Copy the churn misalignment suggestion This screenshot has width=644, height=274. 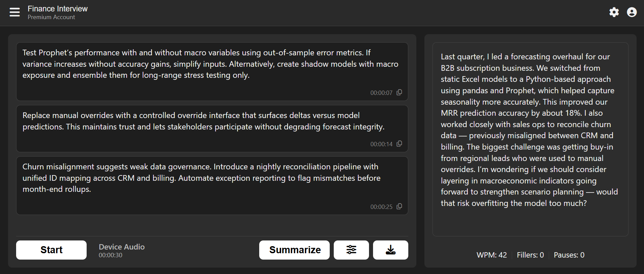(x=399, y=207)
